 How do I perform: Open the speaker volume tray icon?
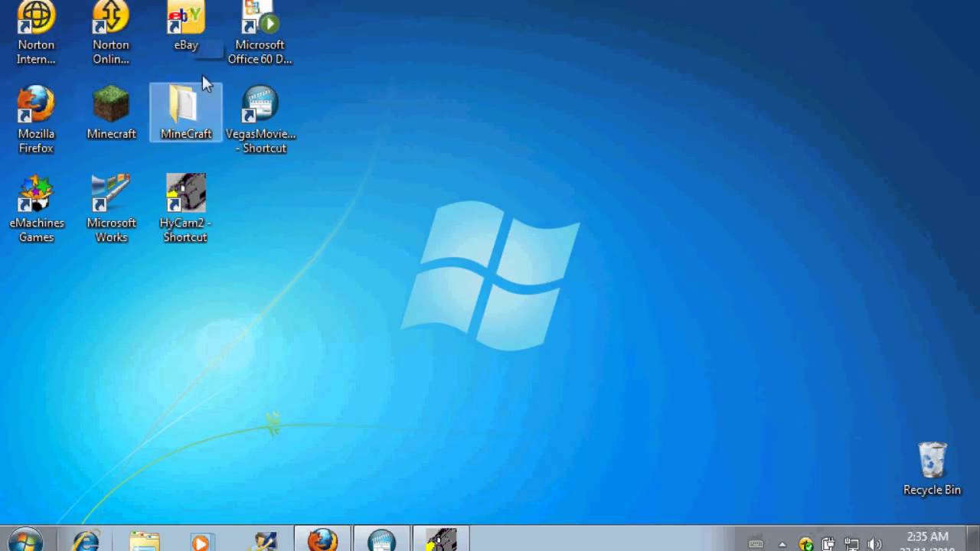click(875, 544)
